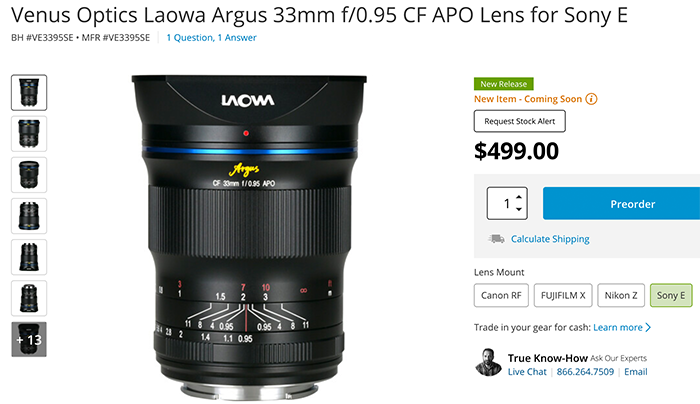The height and width of the screenshot is (404, 700).
Task: Click the Coming Soon info icon
Action: pyautogui.click(x=591, y=99)
